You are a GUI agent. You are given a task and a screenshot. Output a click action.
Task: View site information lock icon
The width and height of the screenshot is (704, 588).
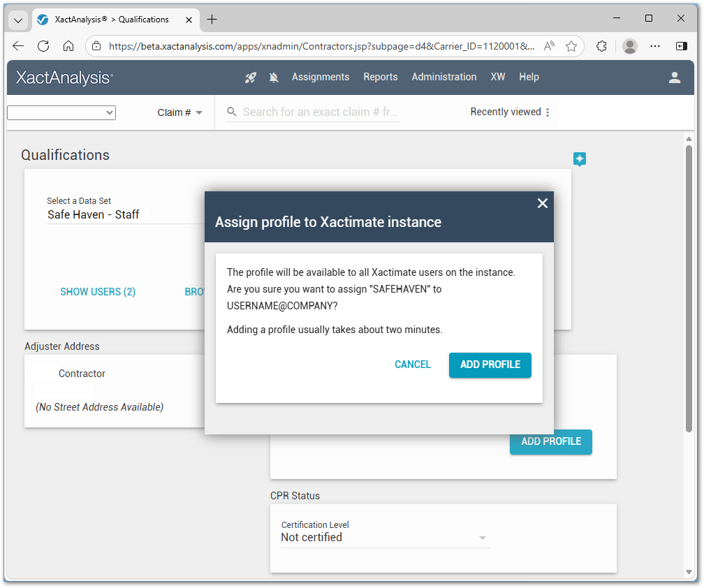(96, 46)
